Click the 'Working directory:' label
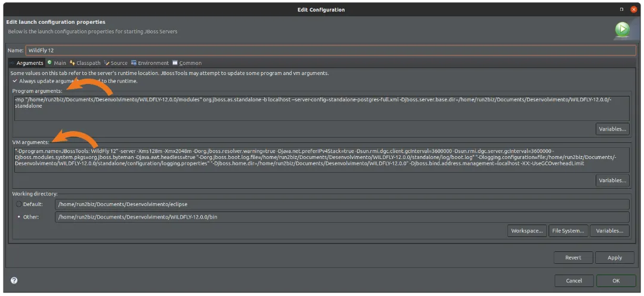The width and height of the screenshot is (644, 296). (35, 194)
